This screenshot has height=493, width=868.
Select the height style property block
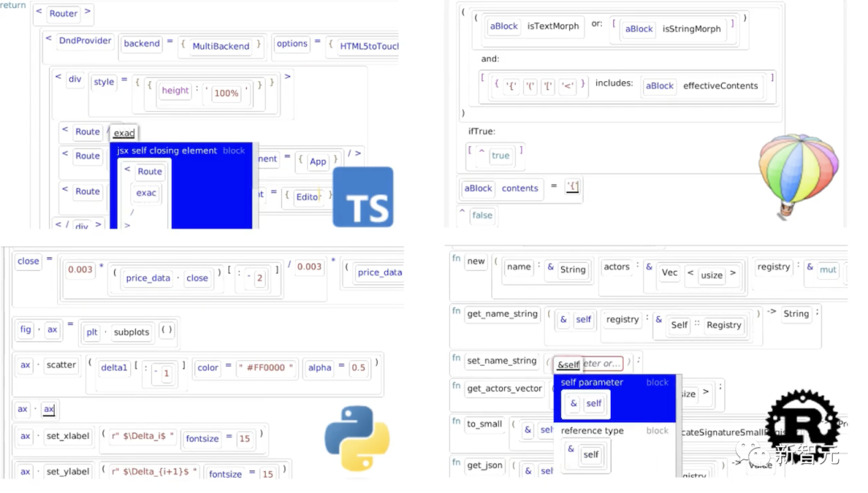click(175, 90)
